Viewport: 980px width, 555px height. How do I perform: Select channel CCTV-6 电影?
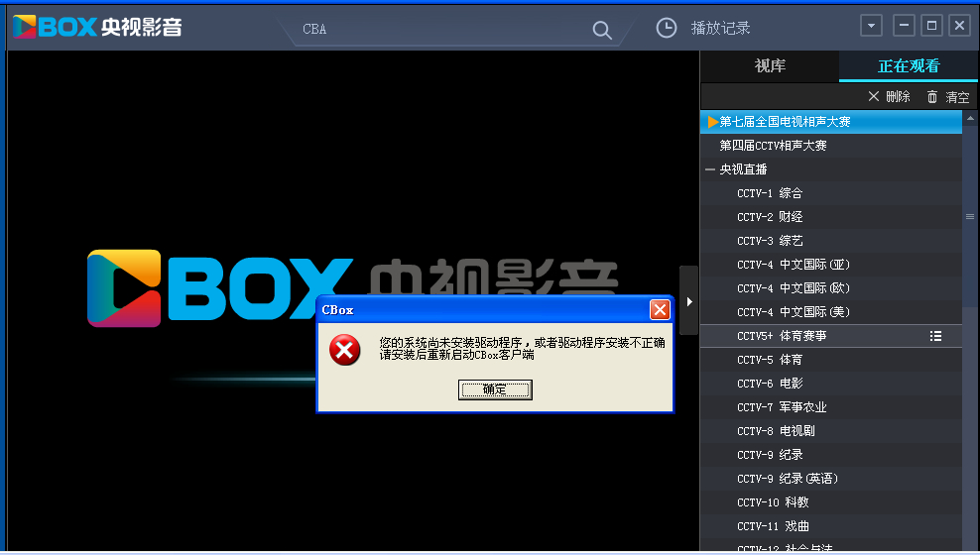831,384
